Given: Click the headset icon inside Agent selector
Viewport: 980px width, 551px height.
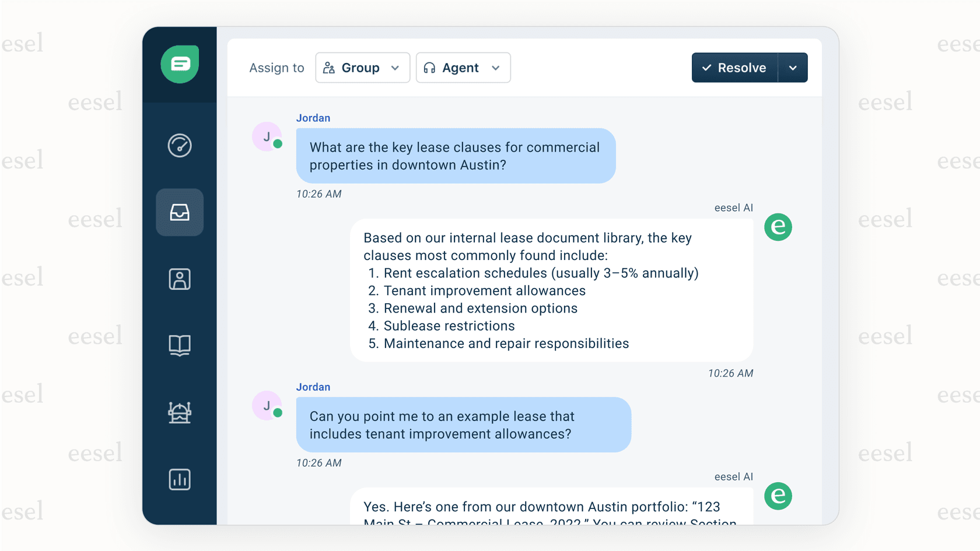Looking at the screenshot, I should point(429,68).
